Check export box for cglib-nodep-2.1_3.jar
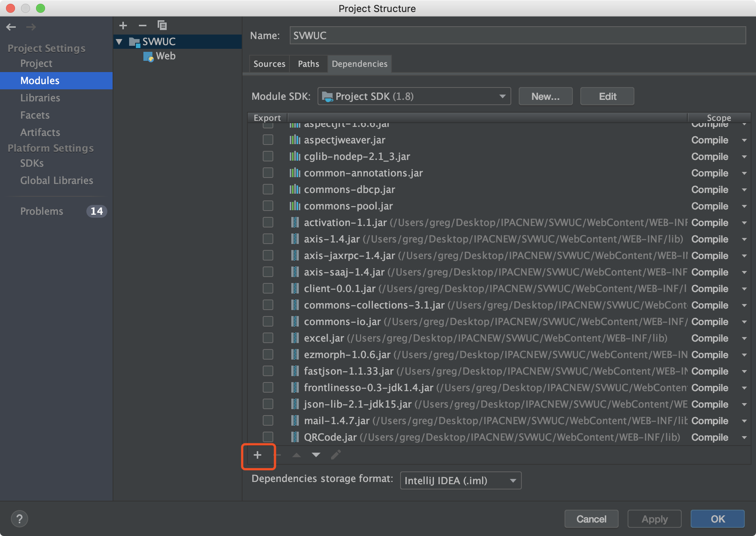This screenshot has width=756, height=536. pyautogui.click(x=268, y=157)
